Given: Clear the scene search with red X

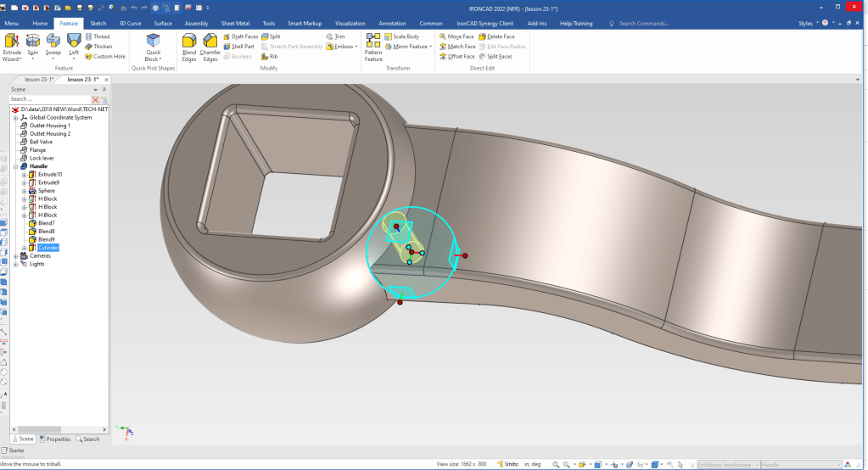Looking at the screenshot, I should tap(95, 99).
